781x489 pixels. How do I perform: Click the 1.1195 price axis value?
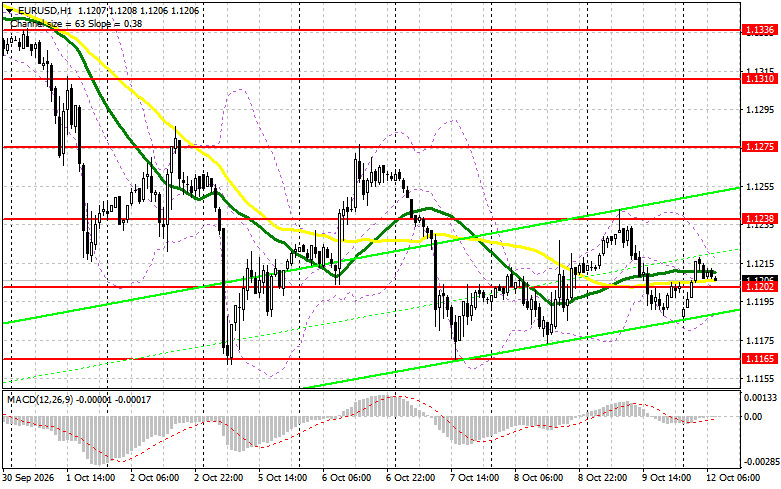tap(760, 302)
